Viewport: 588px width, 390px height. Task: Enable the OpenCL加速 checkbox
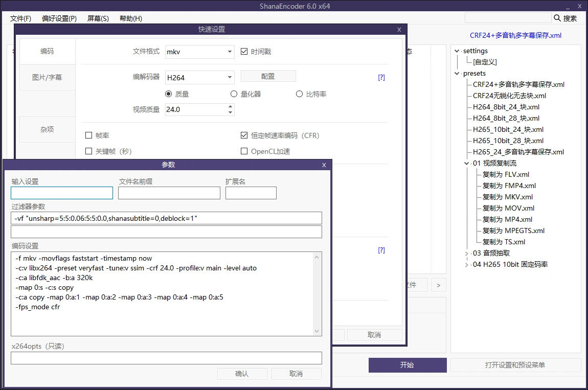point(244,151)
